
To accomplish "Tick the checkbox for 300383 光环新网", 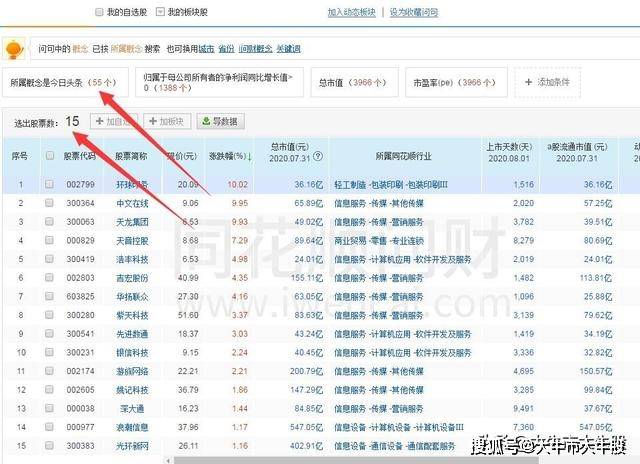I will [x=49, y=446].
